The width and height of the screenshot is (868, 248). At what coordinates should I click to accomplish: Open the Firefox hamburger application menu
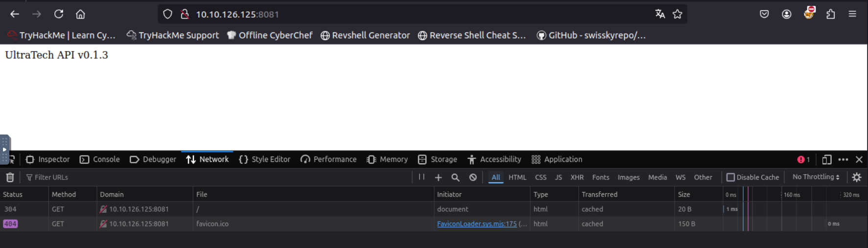852,14
